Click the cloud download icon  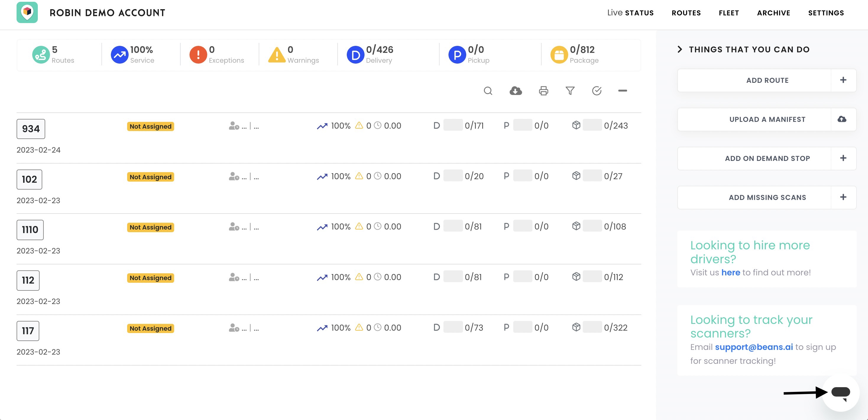[x=516, y=91]
